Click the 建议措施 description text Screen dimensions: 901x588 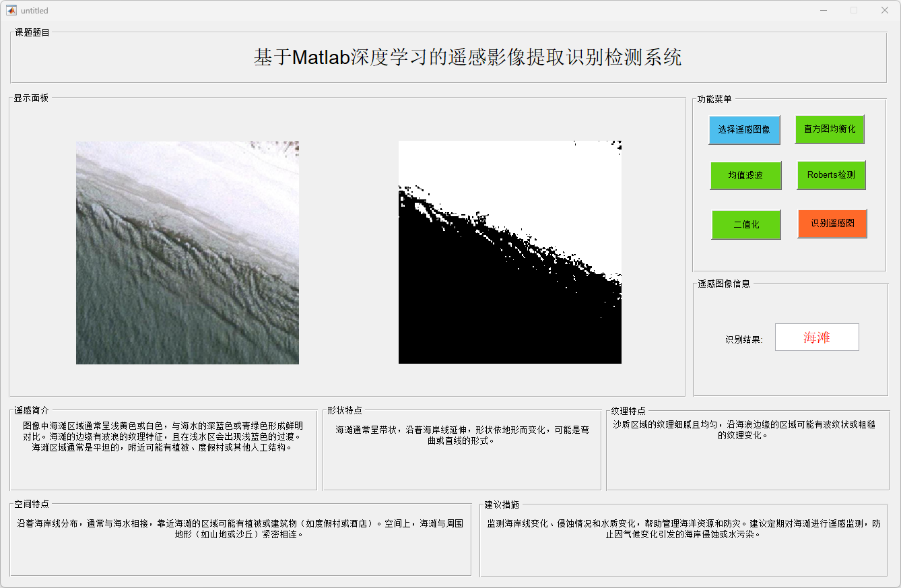click(x=683, y=529)
